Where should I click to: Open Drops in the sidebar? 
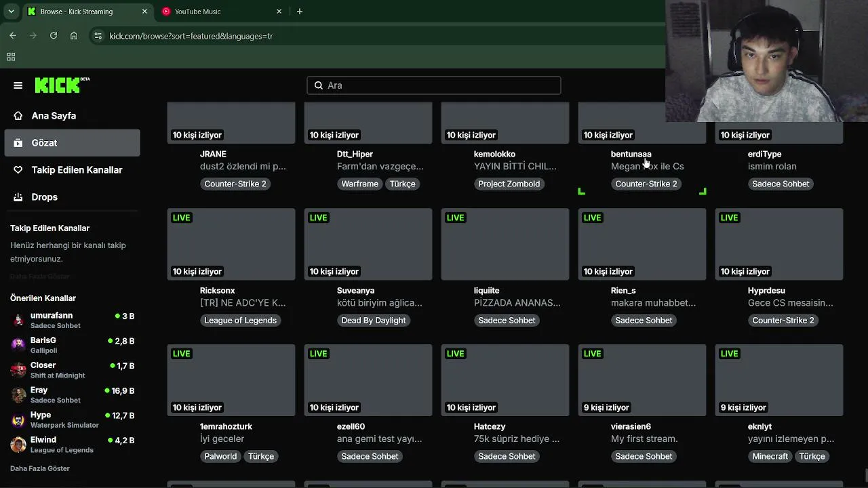point(72,197)
